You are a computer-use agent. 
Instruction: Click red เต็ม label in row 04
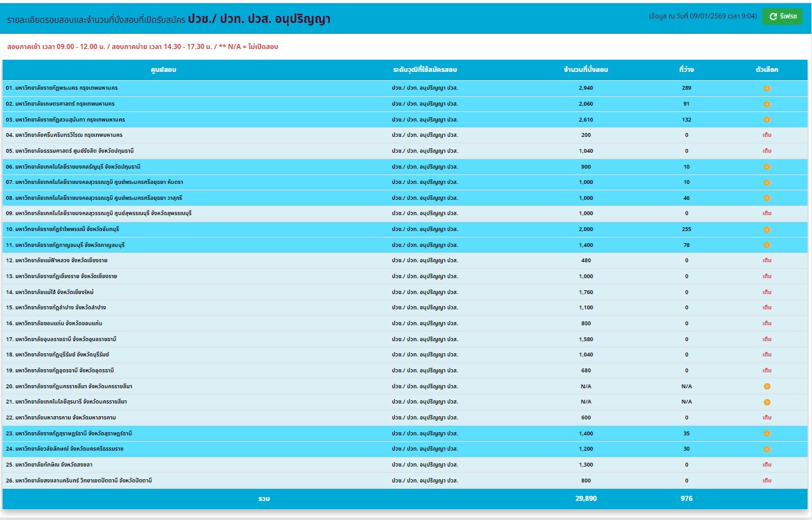tap(767, 136)
